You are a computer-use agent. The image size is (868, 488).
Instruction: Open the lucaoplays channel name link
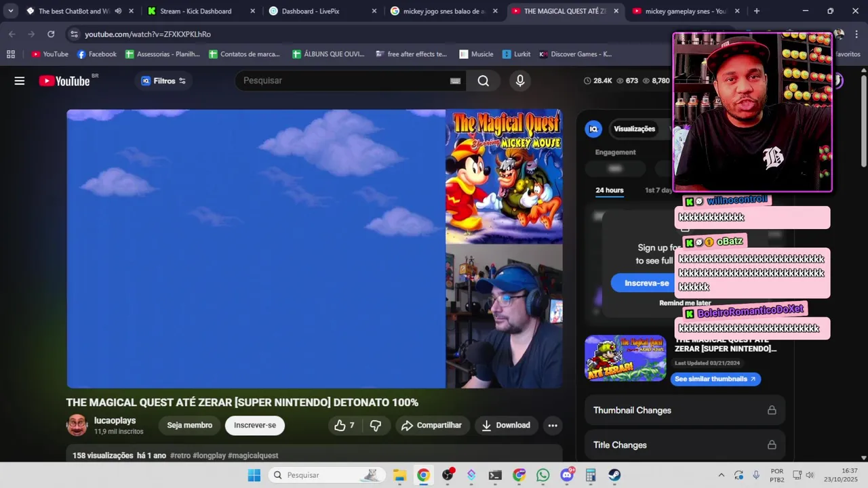click(x=115, y=420)
